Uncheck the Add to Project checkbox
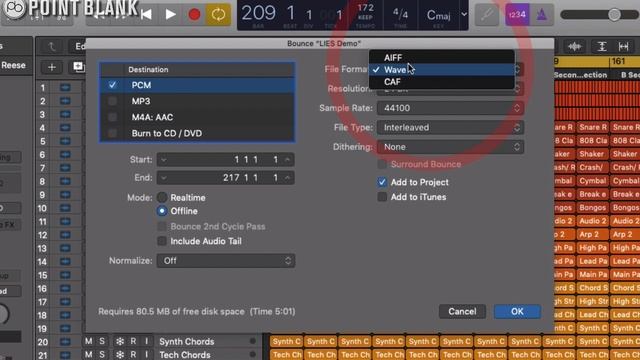This screenshot has height=360, width=640. (382, 182)
